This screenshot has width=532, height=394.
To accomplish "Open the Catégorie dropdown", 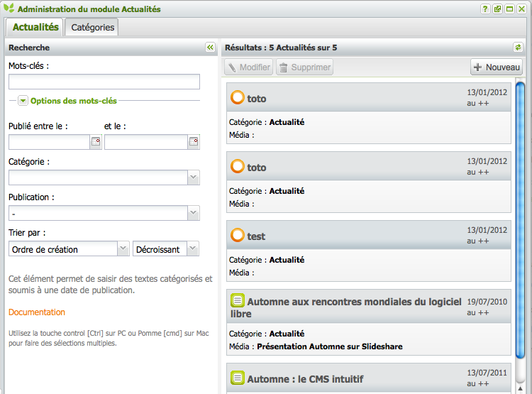I will (x=193, y=177).
